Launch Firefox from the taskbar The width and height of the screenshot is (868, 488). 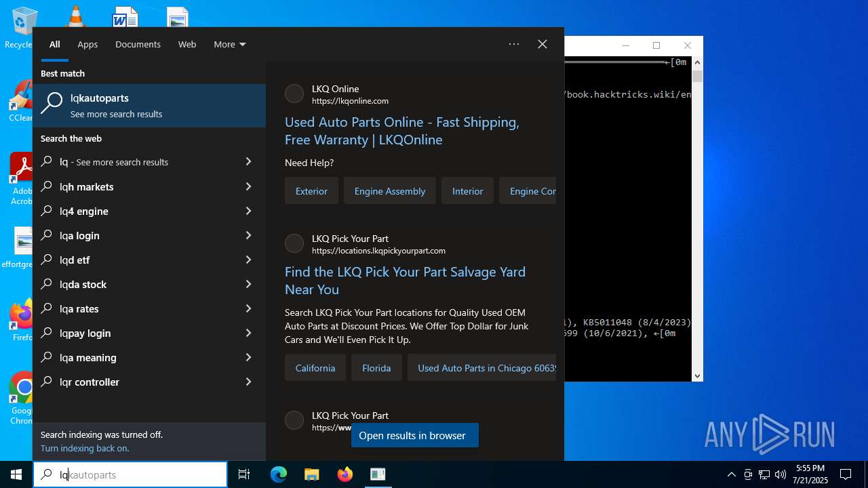tap(345, 474)
